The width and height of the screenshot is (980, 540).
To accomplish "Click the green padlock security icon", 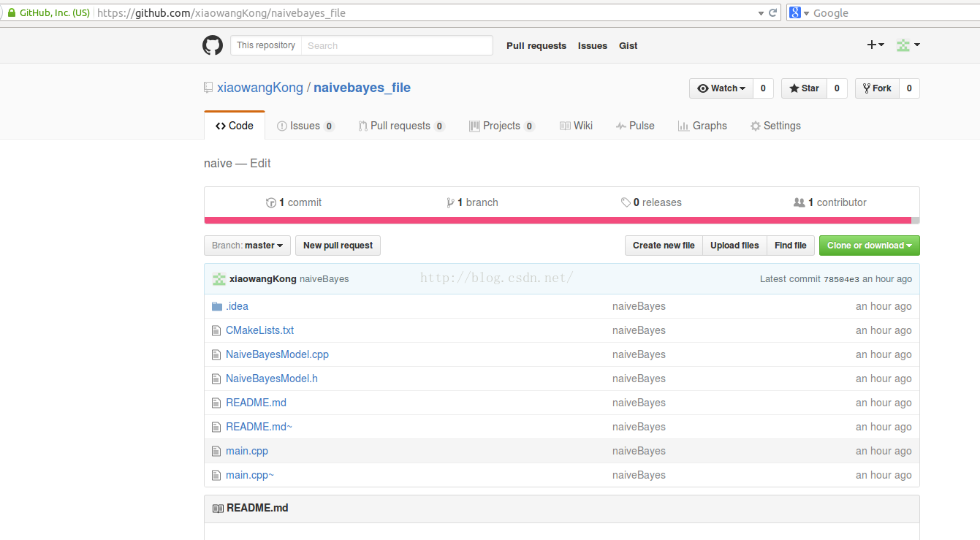I will coord(11,12).
